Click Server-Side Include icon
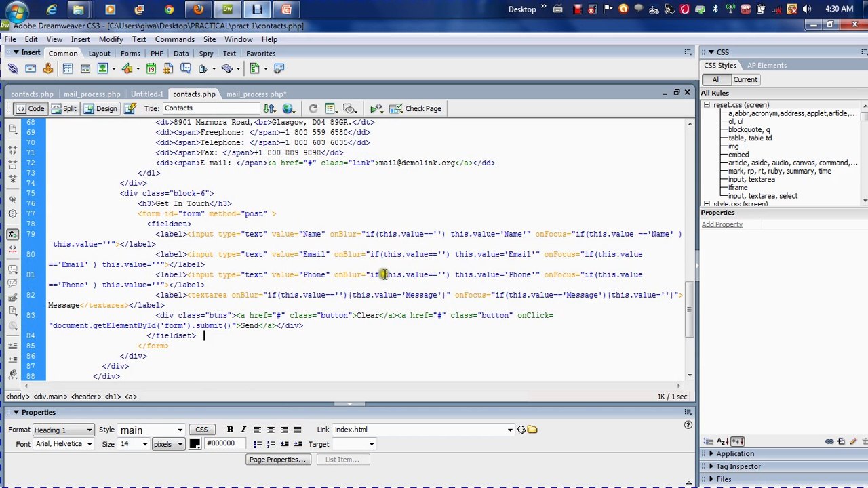The image size is (868, 488). (168, 68)
